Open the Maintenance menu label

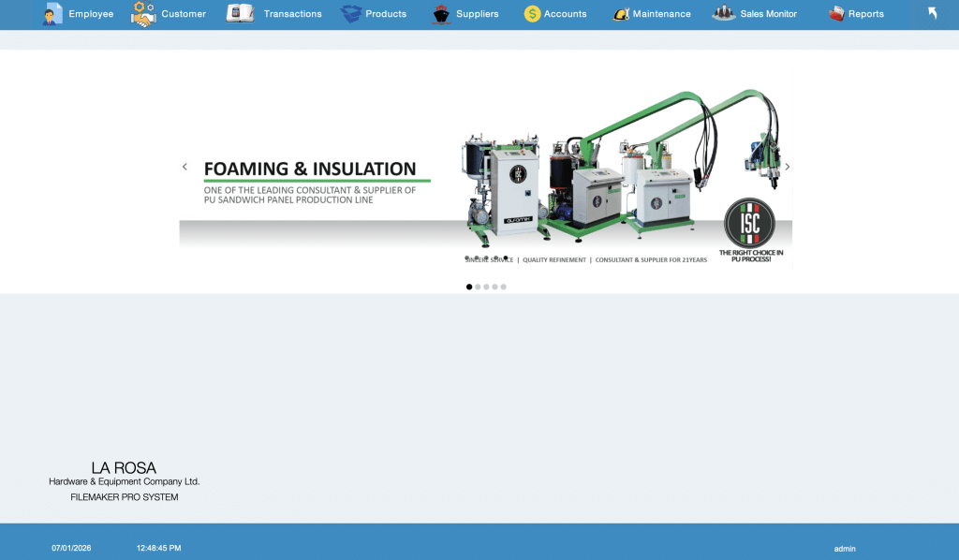pos(661,14)
